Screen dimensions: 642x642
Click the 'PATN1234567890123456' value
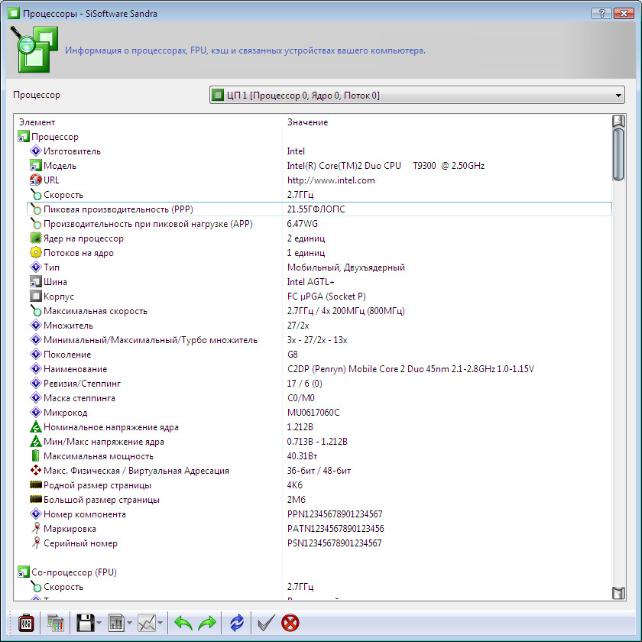click(x=336, y=529)
